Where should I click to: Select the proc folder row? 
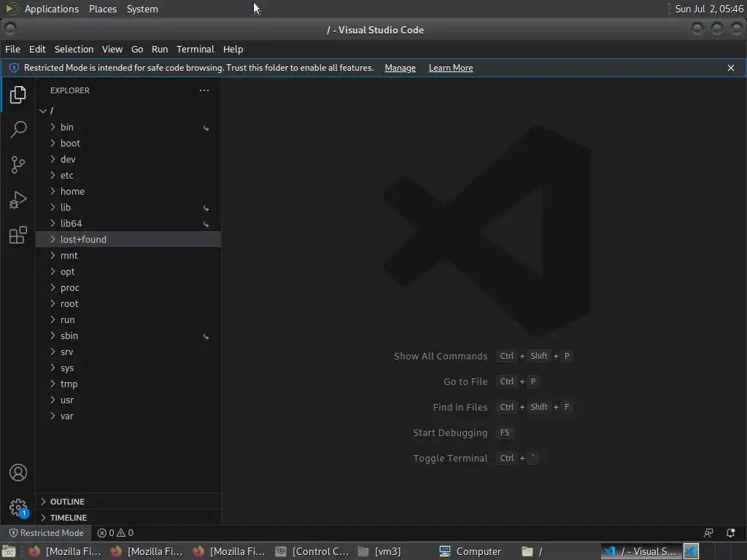click(x=128, y=287)
